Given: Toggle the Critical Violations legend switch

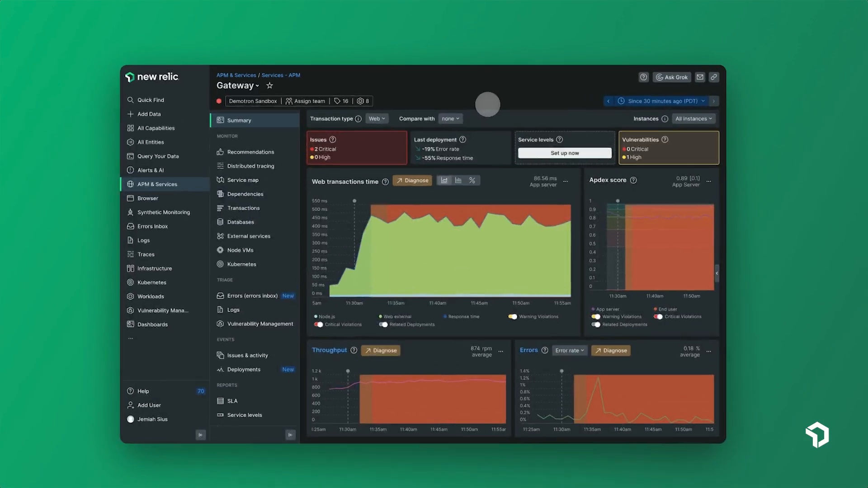Looking at the screenshot, I should click(318, 324).
